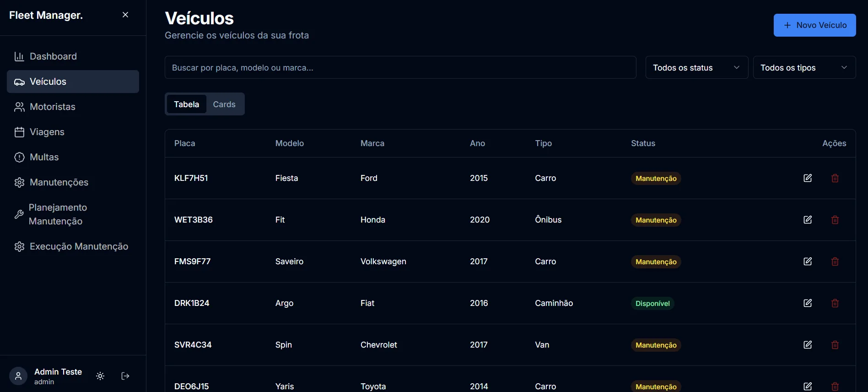Click the Planejamento Manutenção wrench icon
The width and height of the screenshot is (868, 392).
point(19,214)
